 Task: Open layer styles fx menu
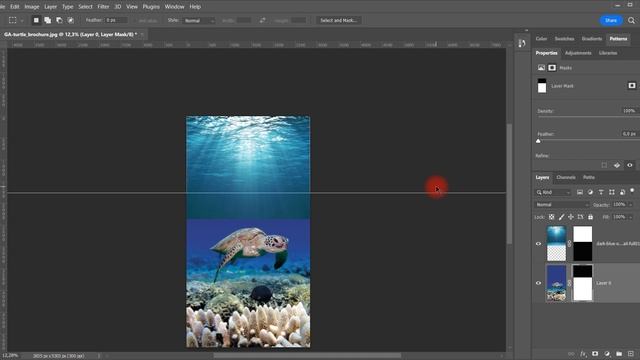[583, 354]
